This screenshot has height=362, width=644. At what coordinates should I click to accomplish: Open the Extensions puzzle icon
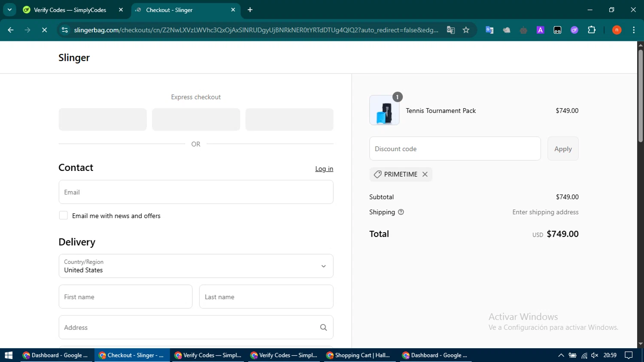[592, 30]
